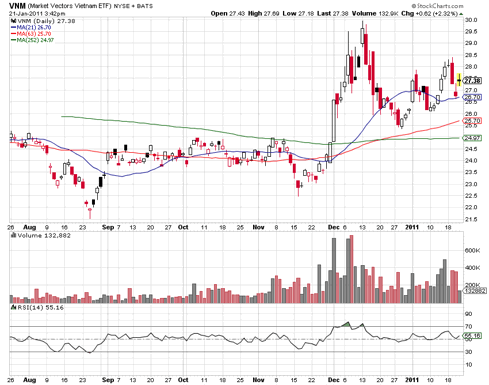Click the 21.5 price axis label
The height and width of the screenshot is (385, 489).
tap(471, 219)
